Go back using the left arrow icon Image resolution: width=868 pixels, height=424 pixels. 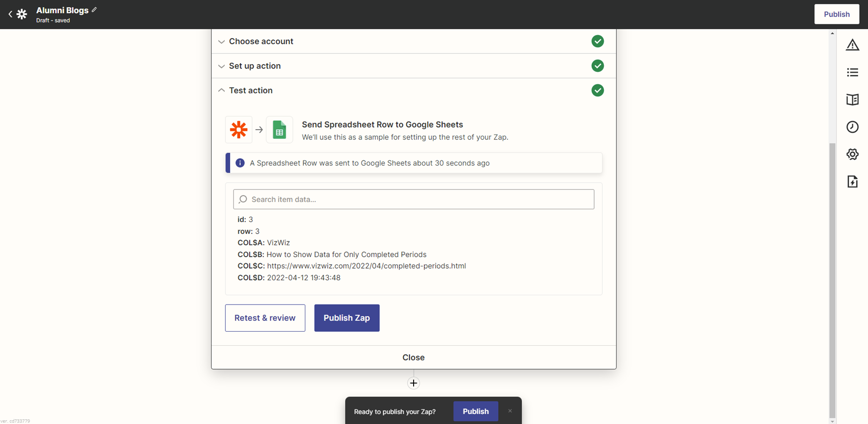click(10, 14)
